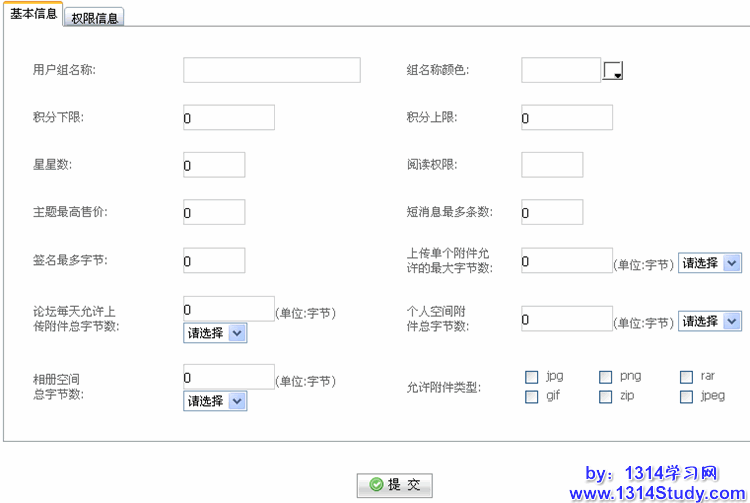Select the 基本信息 tab
The width and height of the screenshot is (750, 503).
click(33, 17)
